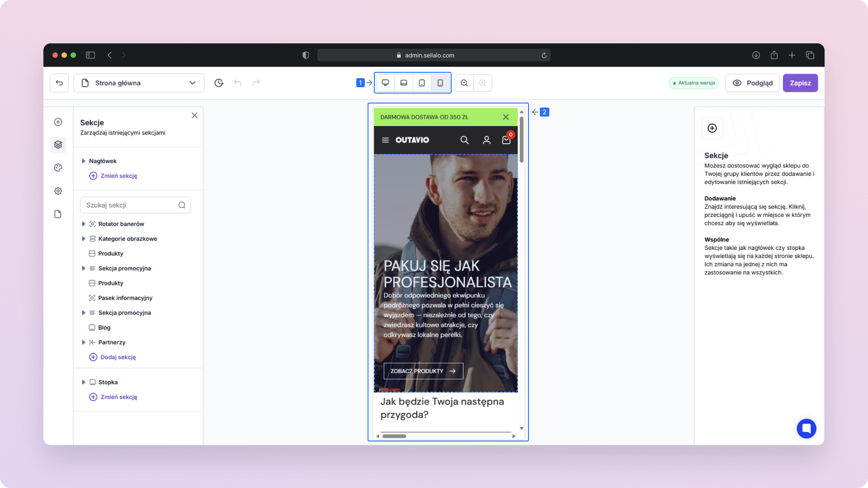This screenshot has width=868, height=488.
Task: Open the Layers sections sidebar icon
Action: 58,145
